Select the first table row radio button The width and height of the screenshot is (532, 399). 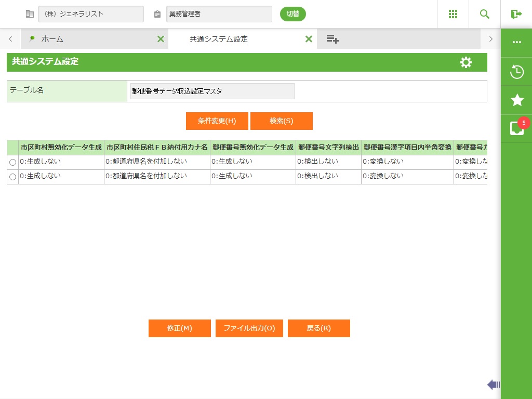click(x=12, y=163)
